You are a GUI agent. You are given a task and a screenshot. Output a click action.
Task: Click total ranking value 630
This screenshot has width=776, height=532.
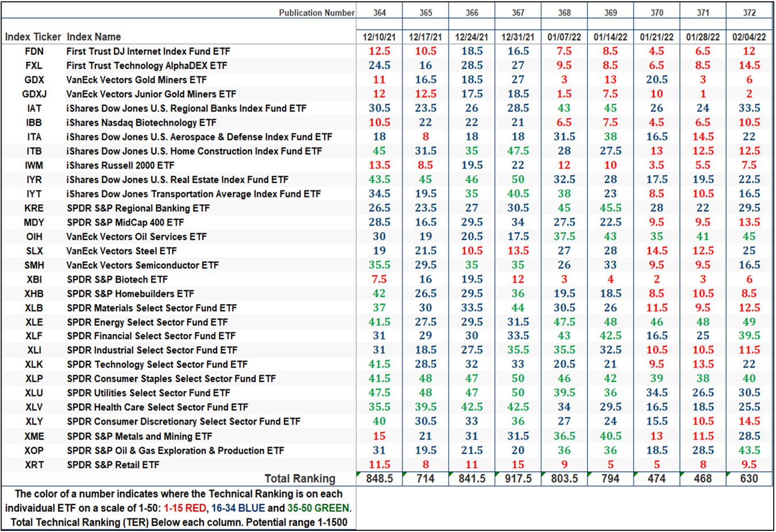(x=749, y=479)
